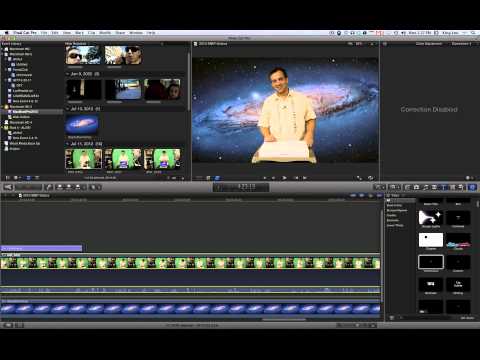Open the Window menu in the menu bar
480x360 pixels.
[x=136, y=33]
